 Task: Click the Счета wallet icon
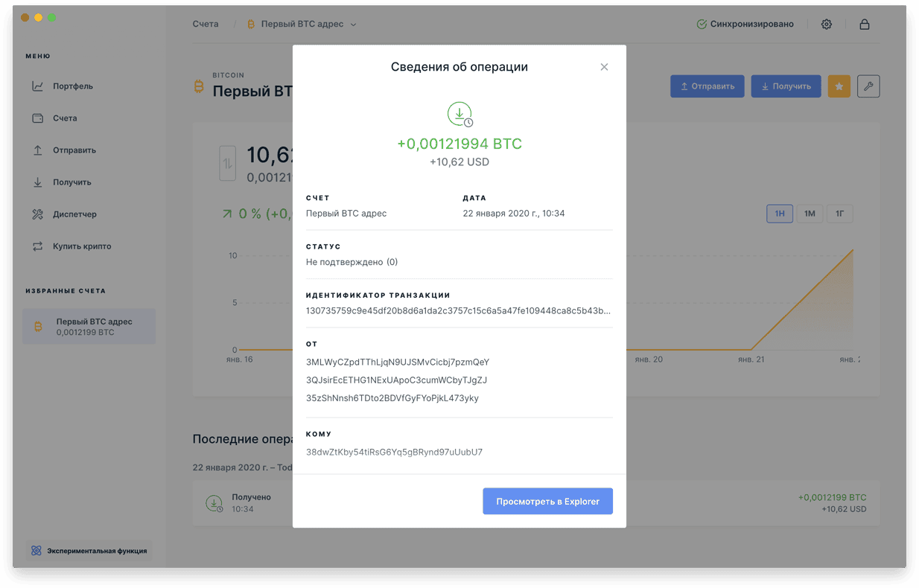point(37,118)
